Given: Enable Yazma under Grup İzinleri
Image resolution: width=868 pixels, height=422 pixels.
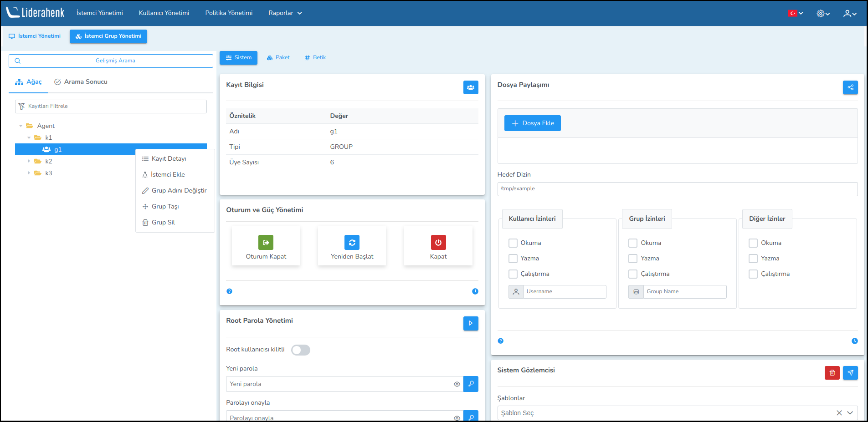Looking at the screenshot, I should (633, 259).
